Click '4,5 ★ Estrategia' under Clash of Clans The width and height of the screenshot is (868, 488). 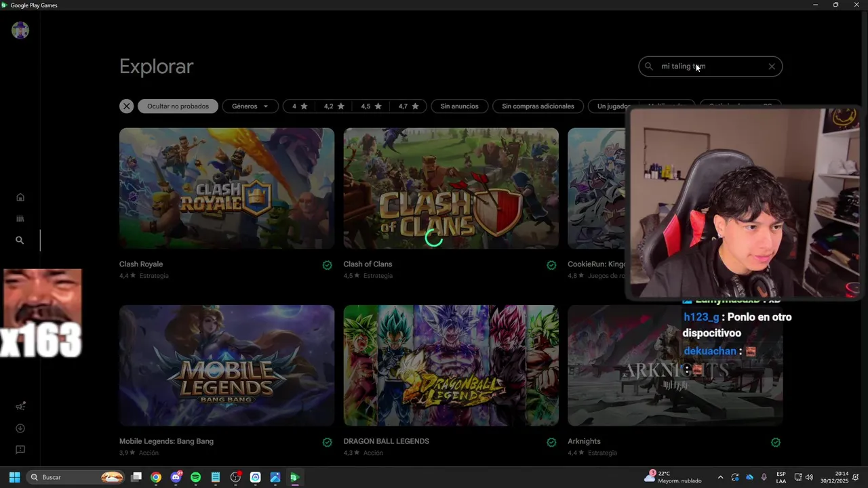click(x=368, y=276)
